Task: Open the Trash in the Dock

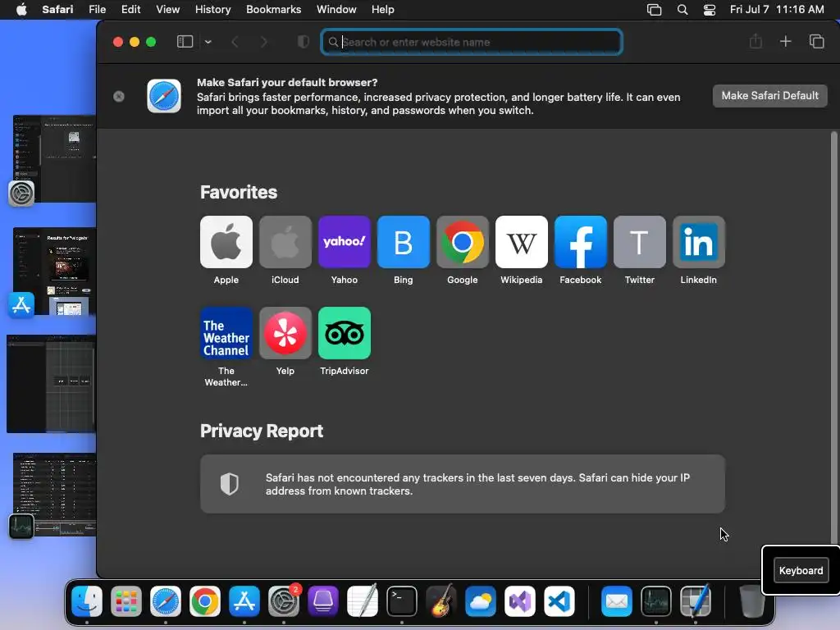Action: point(752,601)
